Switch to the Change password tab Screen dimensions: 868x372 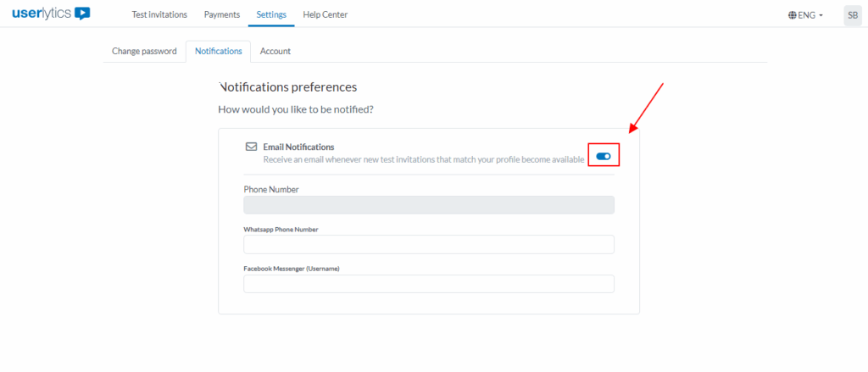(x=144, y=51)
